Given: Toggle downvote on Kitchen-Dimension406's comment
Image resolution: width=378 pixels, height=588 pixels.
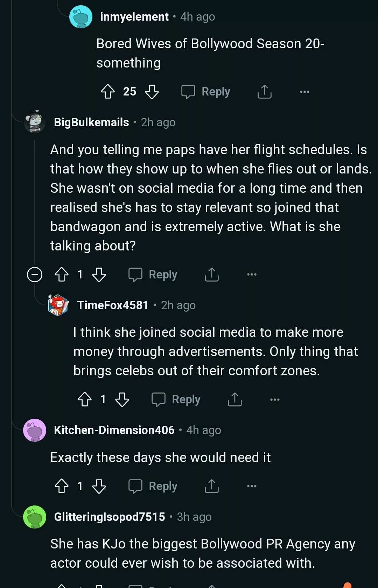Looking at the screenshot, I should coord(100,486).
